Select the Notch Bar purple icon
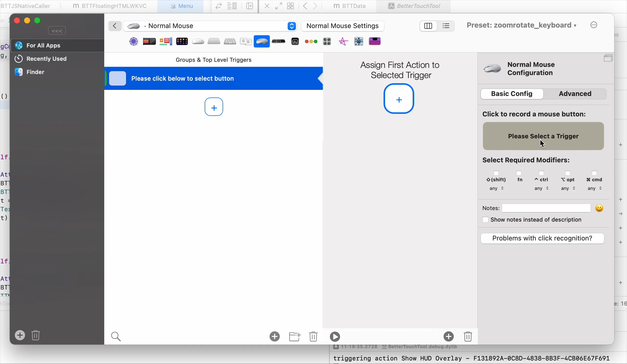This screenshot has width=627, height=364. [x=375, y=41]
